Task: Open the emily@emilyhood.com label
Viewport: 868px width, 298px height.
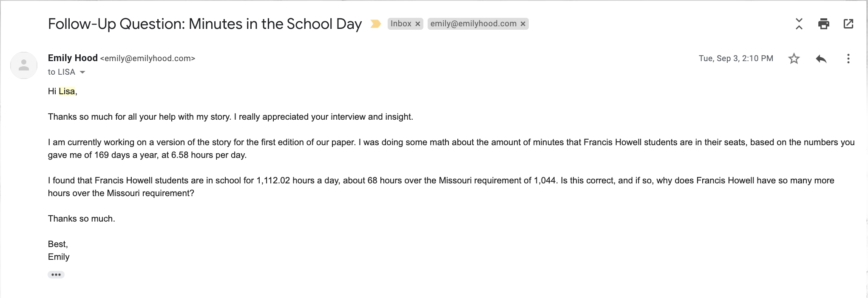Action: tap(473, 24)
